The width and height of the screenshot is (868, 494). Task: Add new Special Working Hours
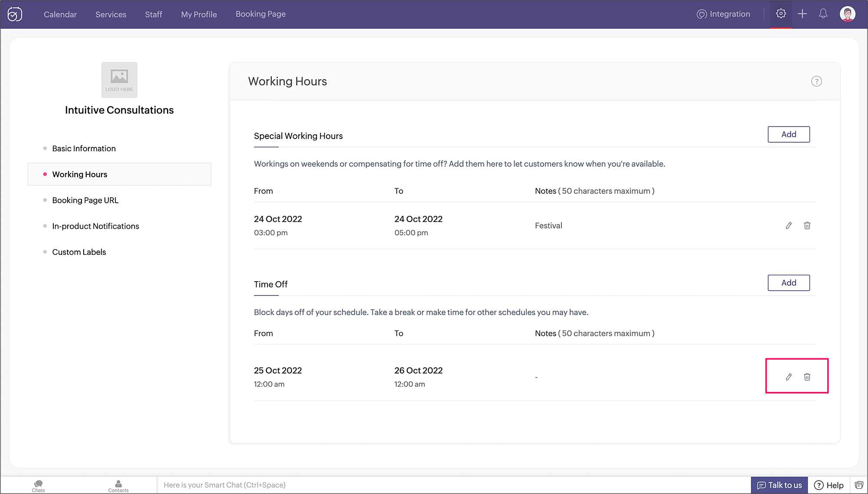point(788,134)
